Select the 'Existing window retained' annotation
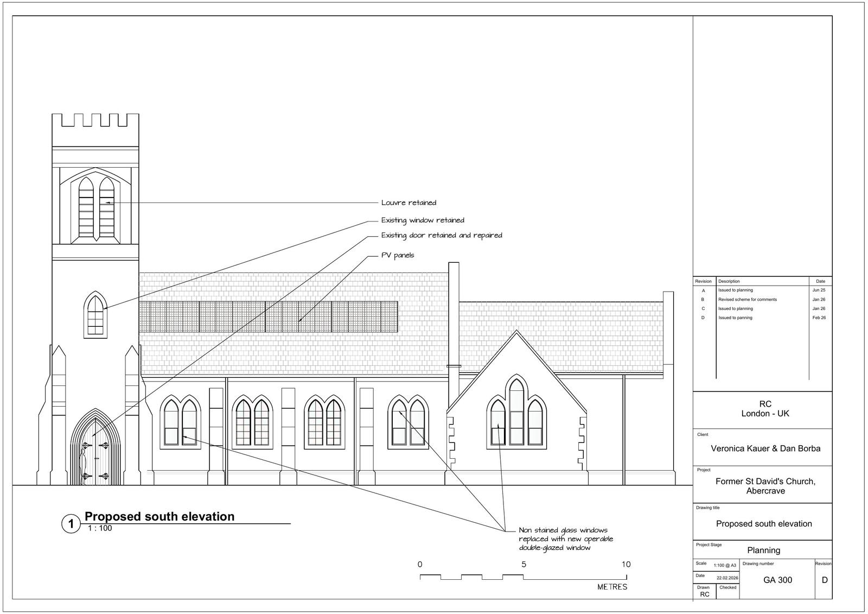Image resolution: width=868 pixels, height=614 pixels. coord(423,220)
